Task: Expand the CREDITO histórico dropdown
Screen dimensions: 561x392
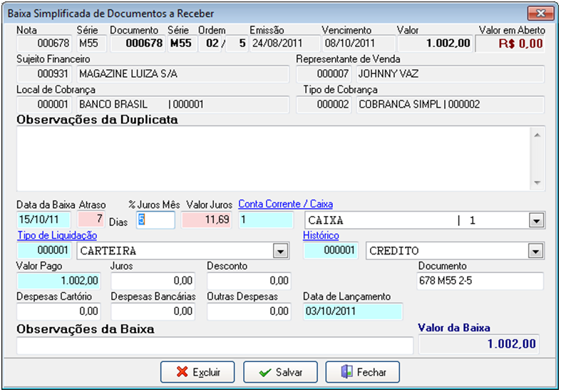Action: click(535, 251)
